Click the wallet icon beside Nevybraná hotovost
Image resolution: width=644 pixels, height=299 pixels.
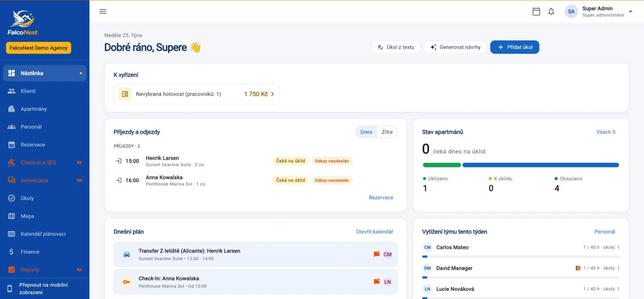point(125,94)
